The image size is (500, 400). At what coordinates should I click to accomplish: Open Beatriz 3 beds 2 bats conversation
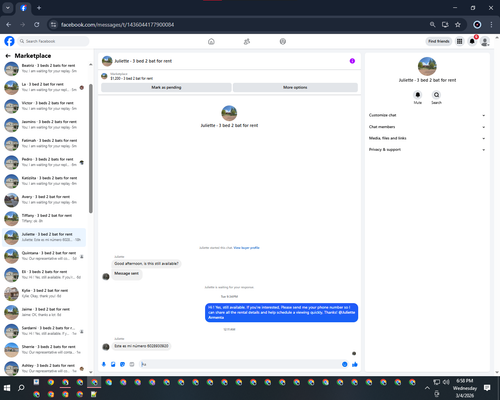click(44, 68)
